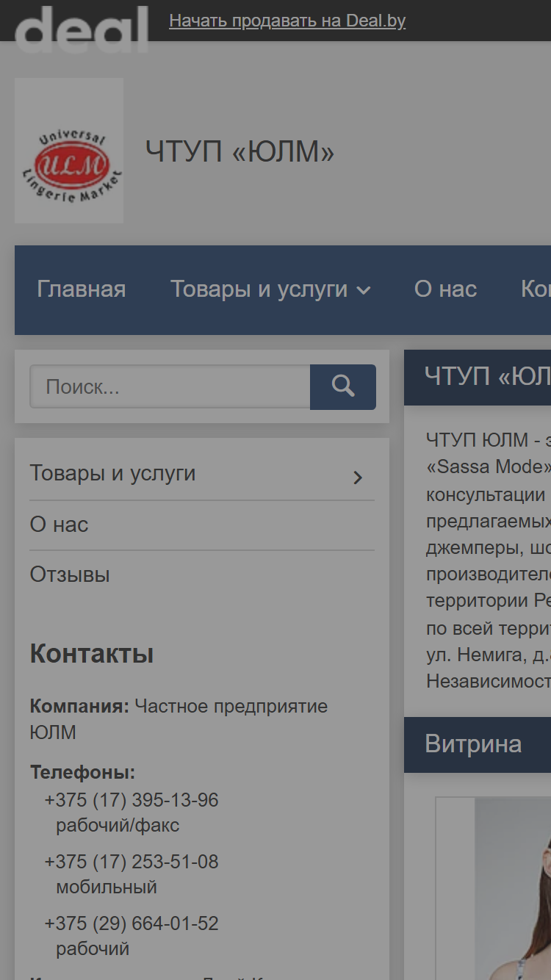Viewport: 551px width, 980px height.
Task: Click 'Частное предприятие ЮЛМ' company text
Action: [179, 719]
